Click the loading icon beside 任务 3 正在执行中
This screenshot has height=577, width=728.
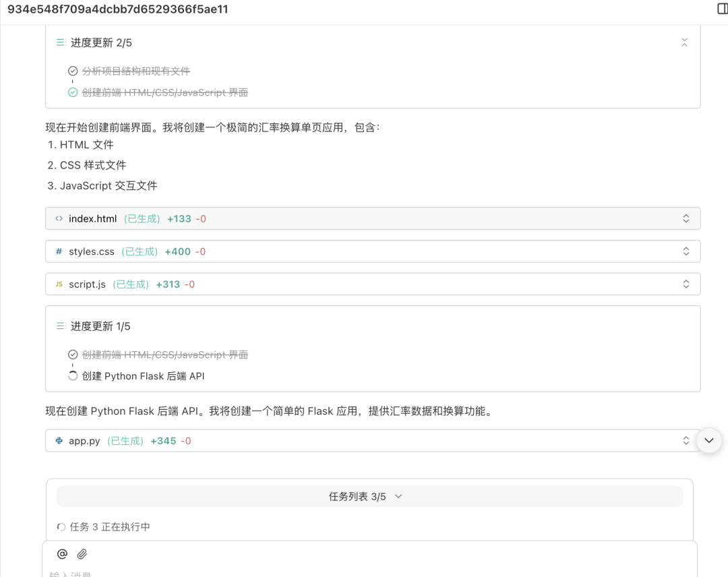click(x=60, y=526)
